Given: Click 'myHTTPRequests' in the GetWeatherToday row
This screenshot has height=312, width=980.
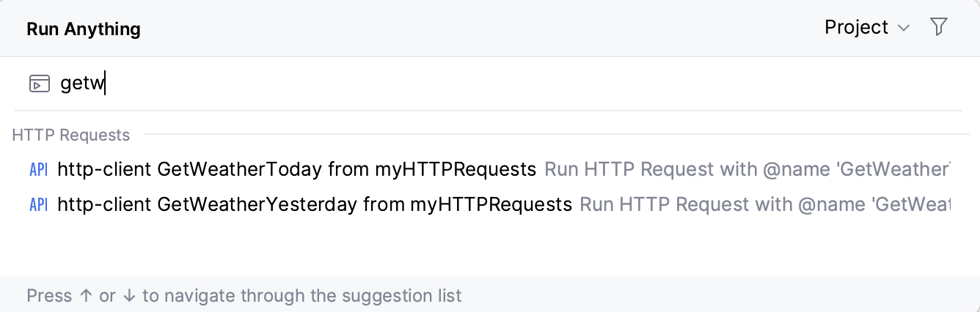Looking at the screenshot, I should tap(456, 170).
